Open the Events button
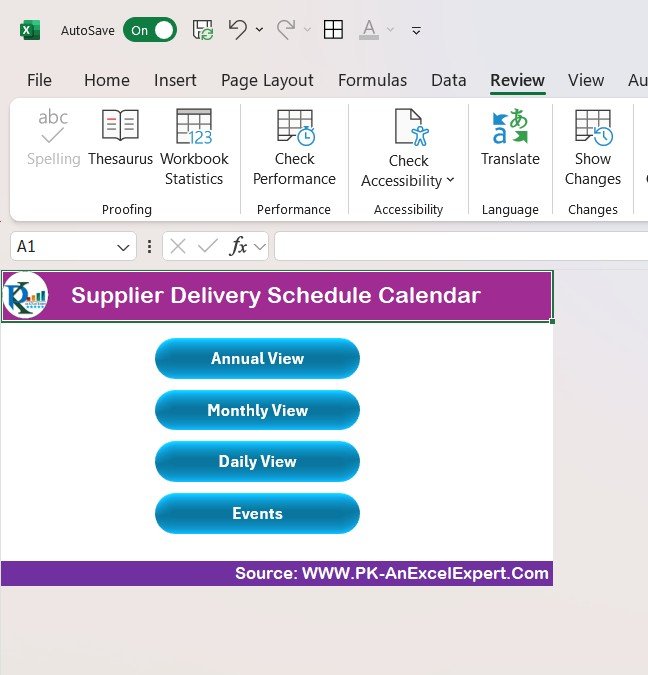 tap(257, 513)
